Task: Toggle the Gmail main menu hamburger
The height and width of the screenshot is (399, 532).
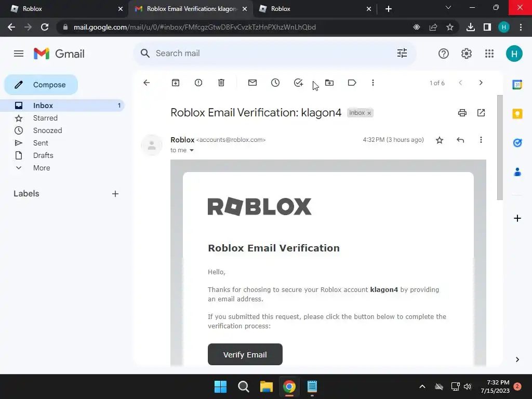Action: [19, 54]
